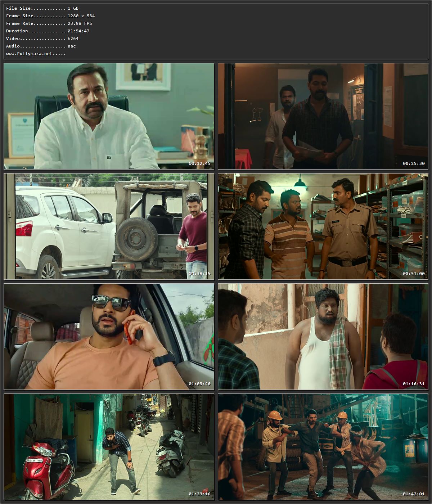Click the Frame Rate value 23.98 FPS

coord(80,23)
